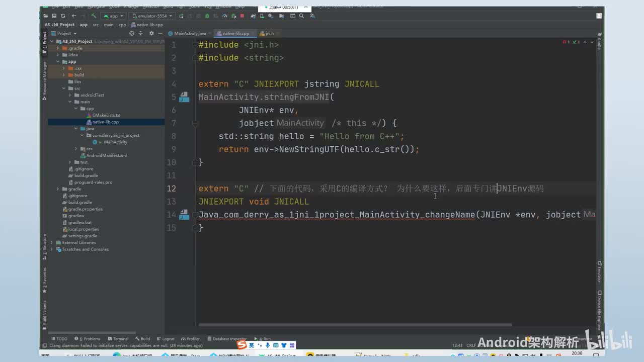Open the Build tool window
The height and width of the screenshot is (362, 644).
(143, 339)
